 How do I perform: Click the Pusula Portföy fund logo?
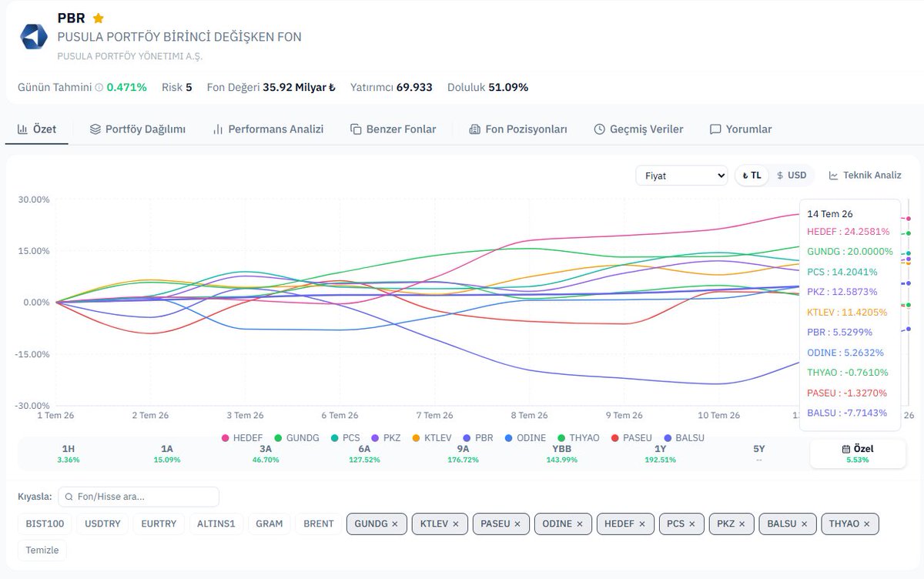coord(34,36)
